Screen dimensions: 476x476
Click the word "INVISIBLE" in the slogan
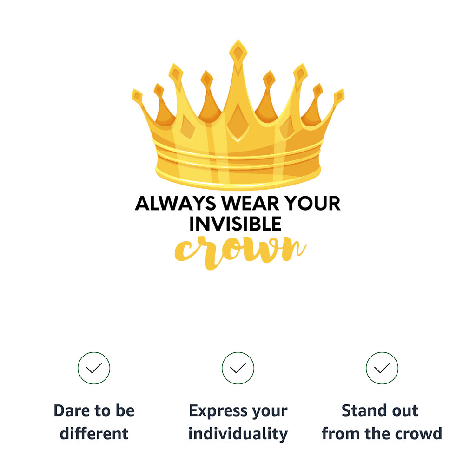pyautogui.click(x=235, y=224)
